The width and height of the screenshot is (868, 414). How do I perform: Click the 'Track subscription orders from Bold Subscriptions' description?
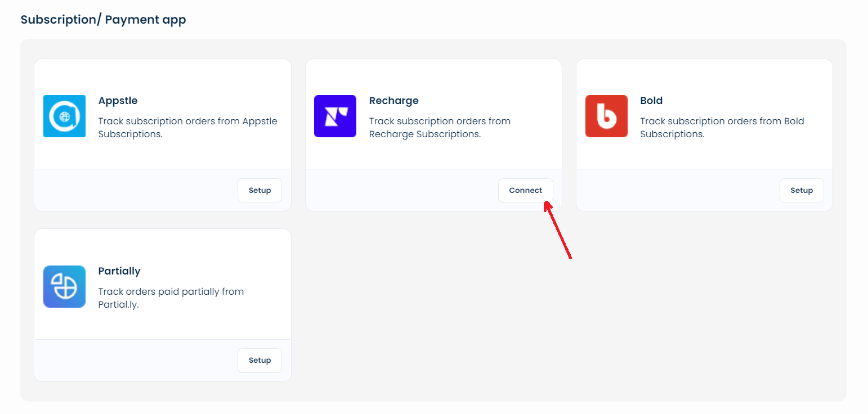click(x=722, y=128)
